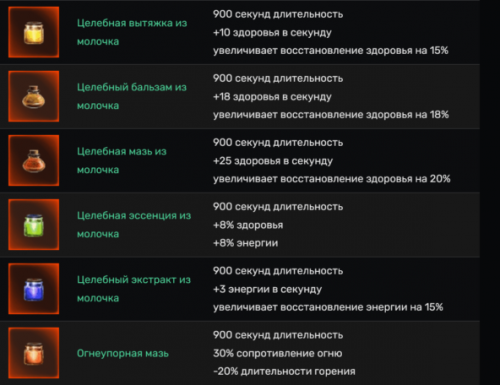Click the orange jar Огнеупорная мазь icon
500x385 pixels.
coord(34,353)
